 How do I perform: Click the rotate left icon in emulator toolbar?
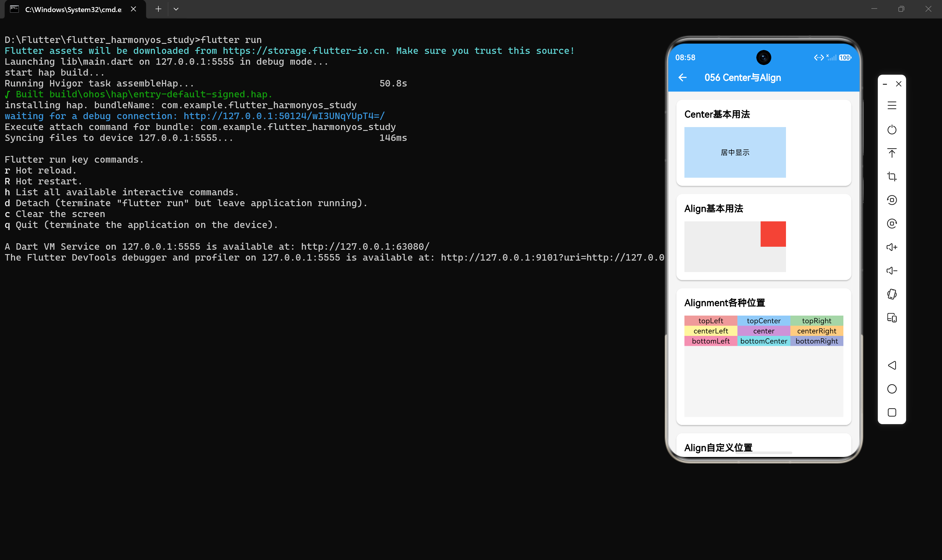[892, 200]
